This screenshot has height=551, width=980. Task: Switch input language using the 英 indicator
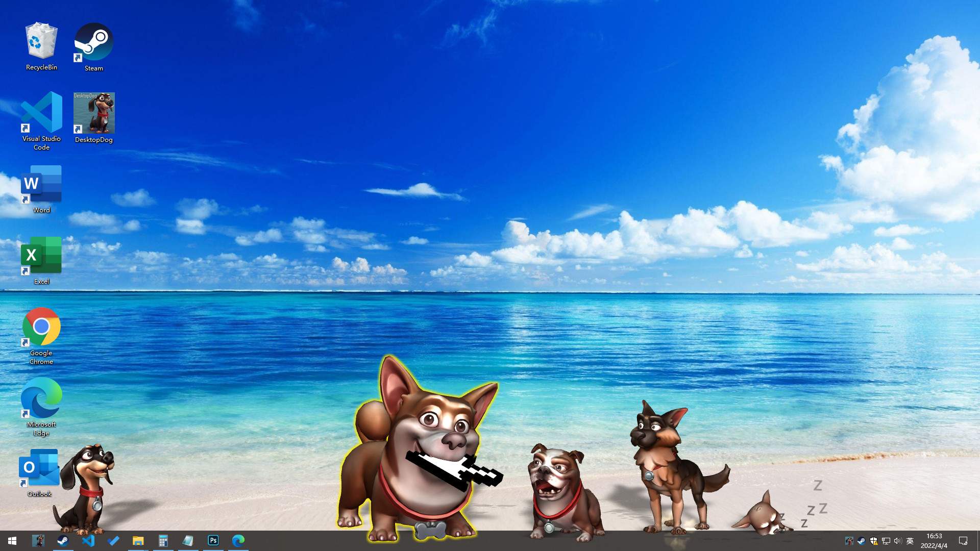click(x=910, y=541)
